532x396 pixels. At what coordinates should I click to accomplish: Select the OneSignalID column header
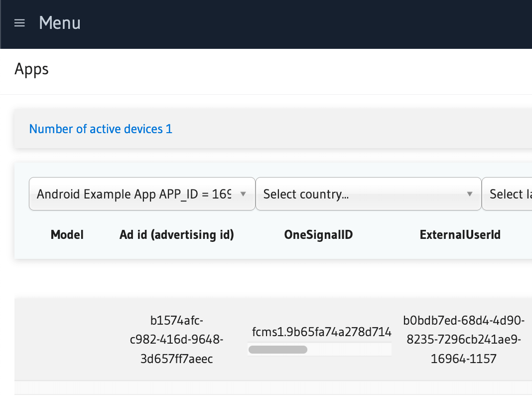click(x=318, y=235)
